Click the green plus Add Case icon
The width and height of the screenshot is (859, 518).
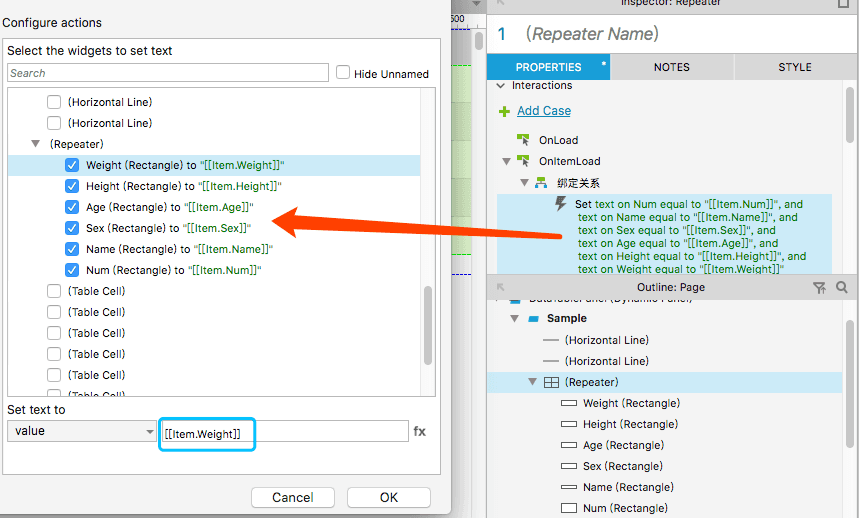(x=504, y=112)
